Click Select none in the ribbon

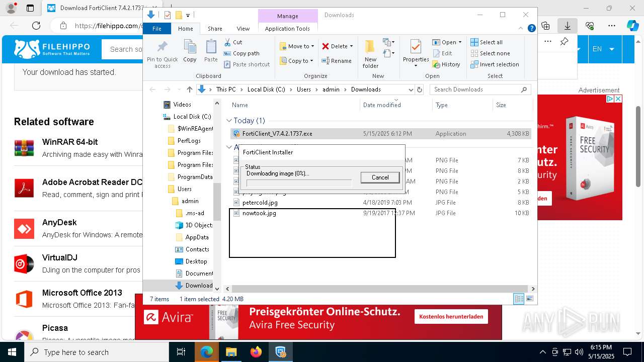click(x=490, y=53)
